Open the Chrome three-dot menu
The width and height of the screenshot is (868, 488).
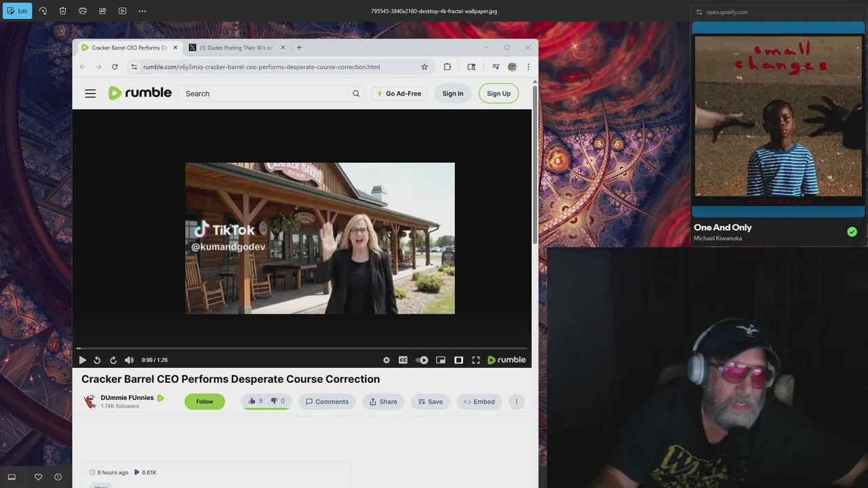(528, 66)
